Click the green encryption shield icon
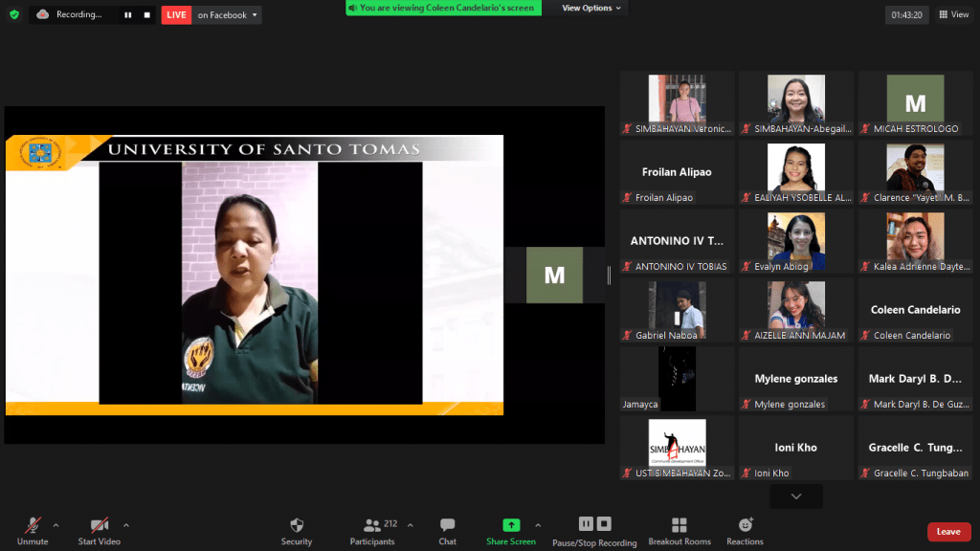980x551 pixels. click(x=14, y=14)
